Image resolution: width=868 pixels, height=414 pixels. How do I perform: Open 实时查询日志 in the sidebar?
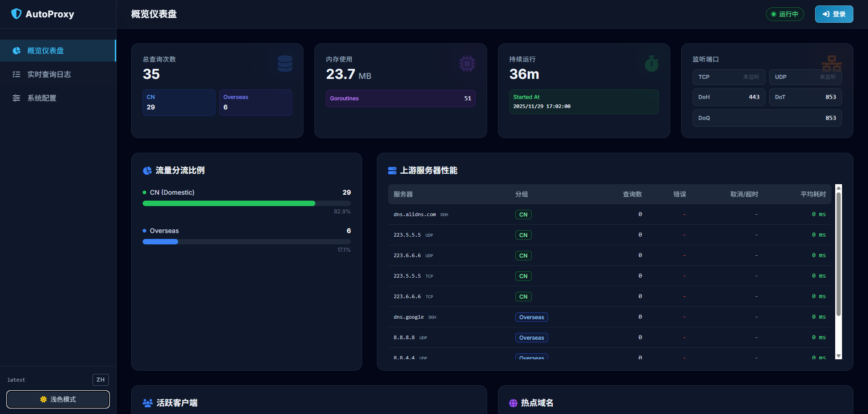coord(49,74)
